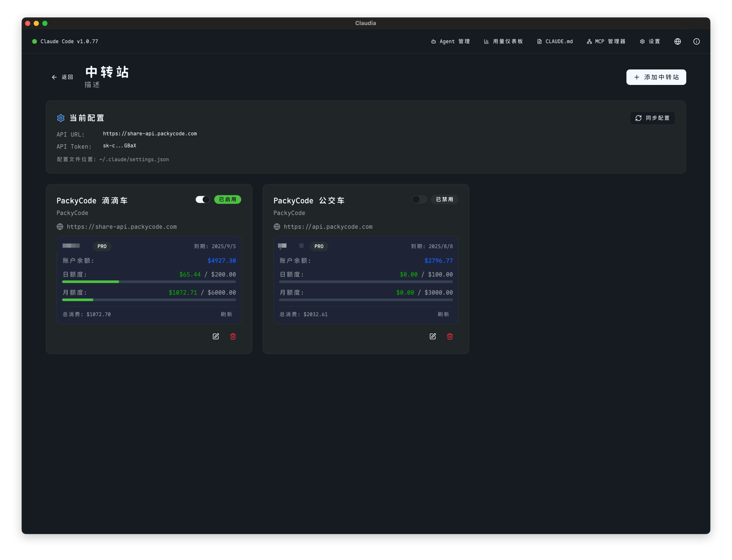The image size is (732, 560).
Task: Edit the PackyCode 滴滴车 relay station
Action: click(216, 336)
